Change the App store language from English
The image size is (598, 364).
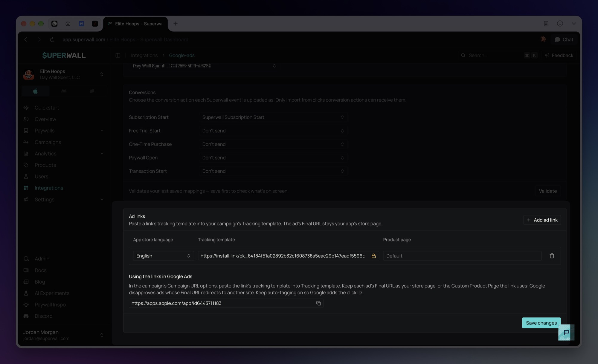pyautogui.click(x=163, y=256)
